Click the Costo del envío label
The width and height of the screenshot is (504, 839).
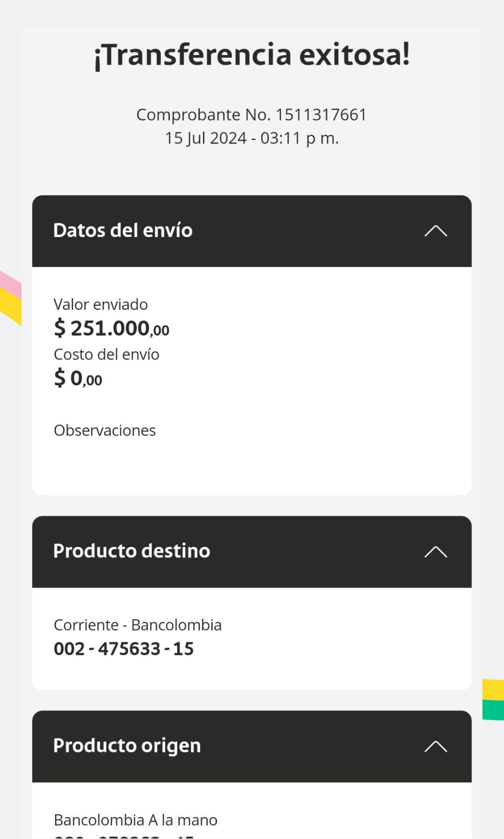click(x=106, y=354)
